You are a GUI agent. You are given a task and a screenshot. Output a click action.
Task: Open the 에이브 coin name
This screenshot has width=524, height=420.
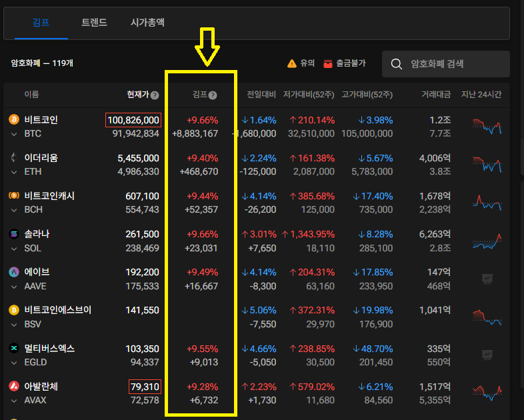pos(37,272)
